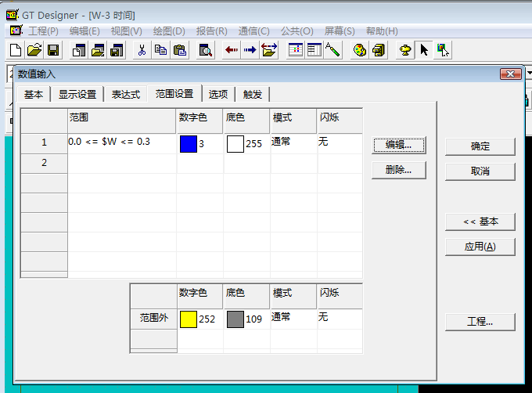Select the range cell '0.0 <= $W <= 0.3'

[x=121, y=143]
